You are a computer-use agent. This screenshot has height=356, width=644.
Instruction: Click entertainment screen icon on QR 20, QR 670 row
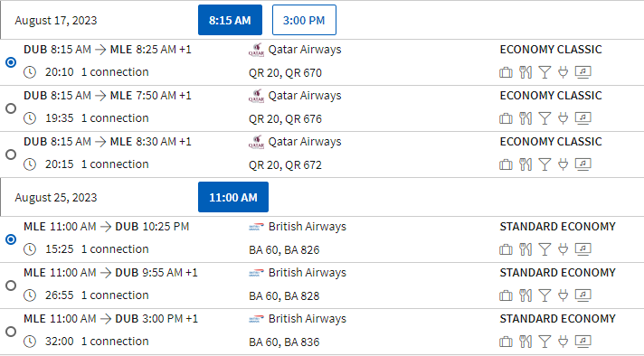pyautogui.click(x=582, y=72)
